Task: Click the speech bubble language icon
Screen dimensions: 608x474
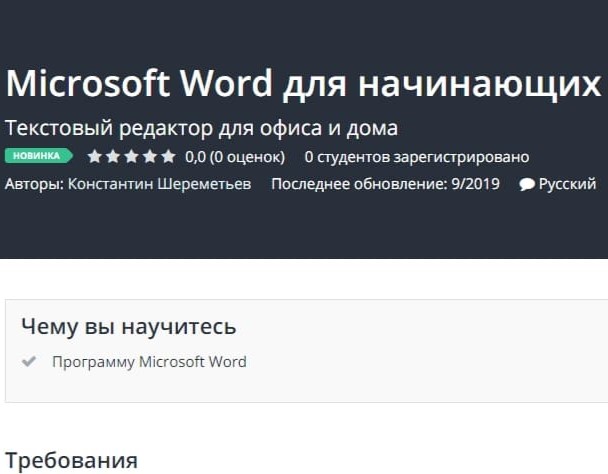Action: (527, 184)
